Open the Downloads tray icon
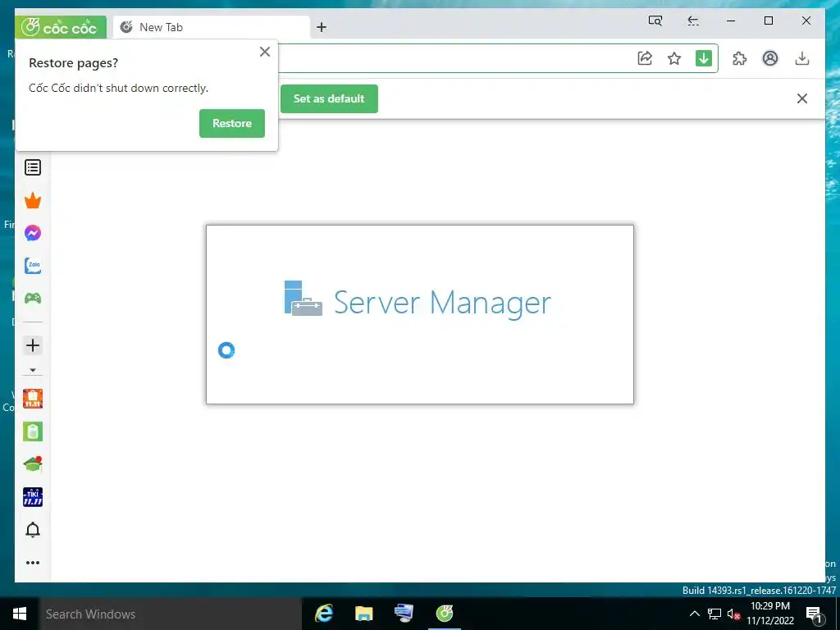The width and height of the screenshot is (840, 630). click(x=802, y=58)
